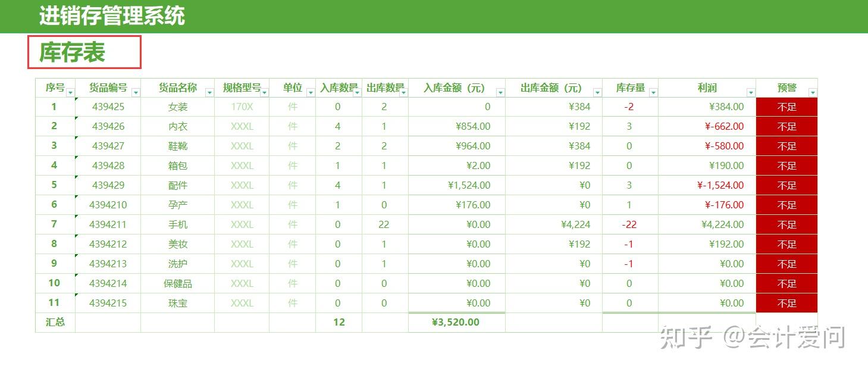Select cell with product code 439429
Image resolution: width=868 pixels, height=372 pixels.
pos(108,185)
